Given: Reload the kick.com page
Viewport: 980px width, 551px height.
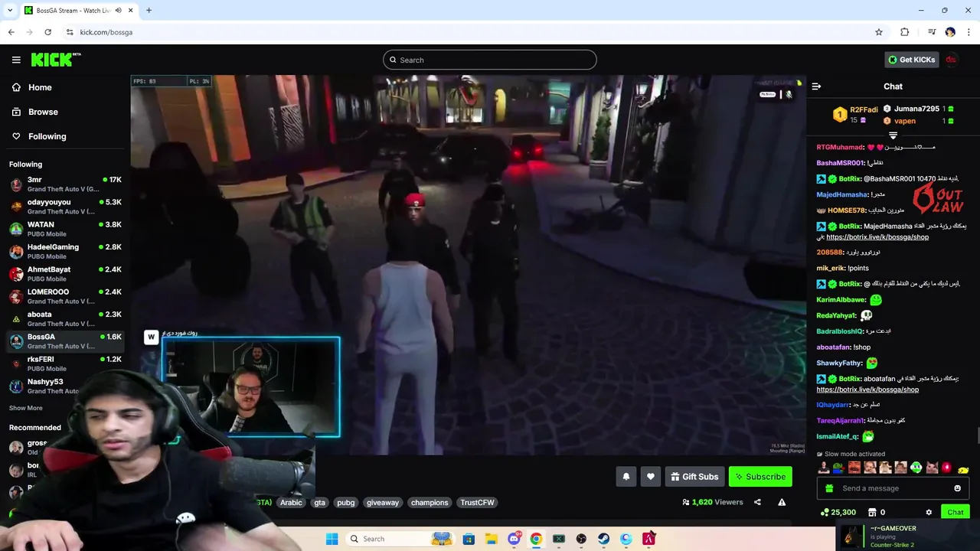Looking at the screenshot, I should pos(47,32).
